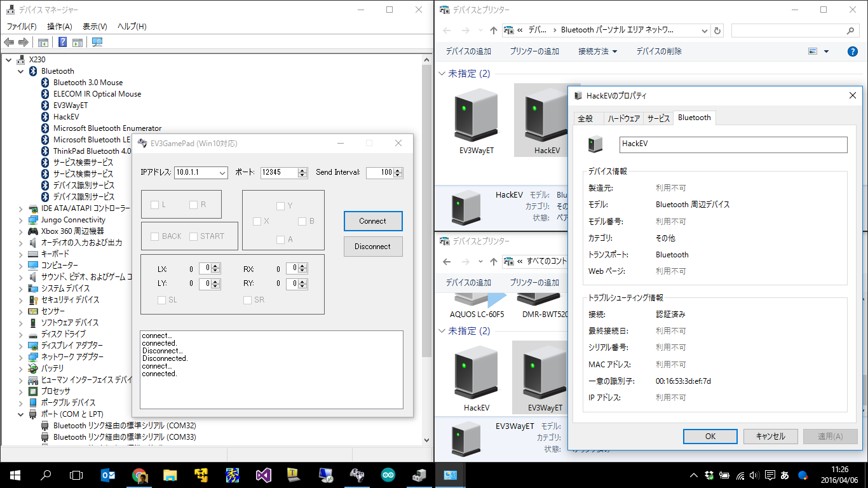This screenshot has height=488, width=868.
Task: Open Google Chrome from the taskbar
Action: click(x=139, y=475)
